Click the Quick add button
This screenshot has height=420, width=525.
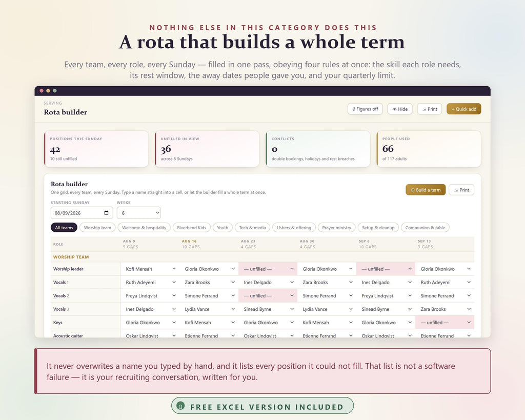point(463,109)
